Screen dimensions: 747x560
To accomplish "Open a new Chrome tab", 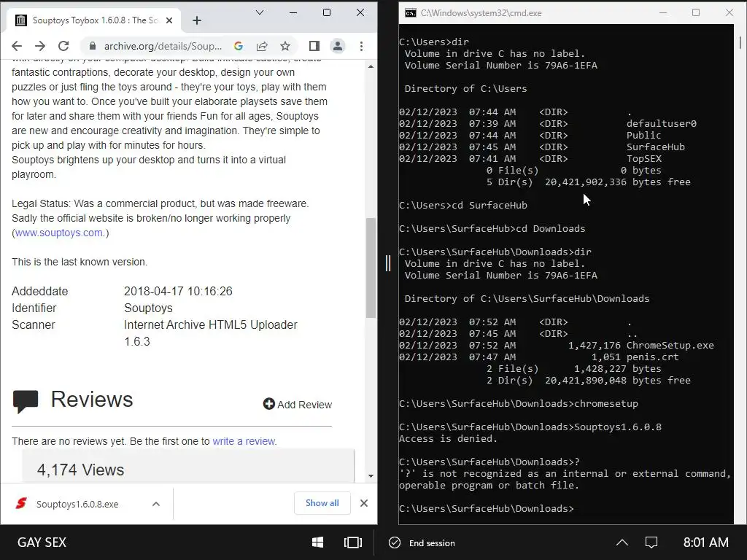I will tap(197, 20).
